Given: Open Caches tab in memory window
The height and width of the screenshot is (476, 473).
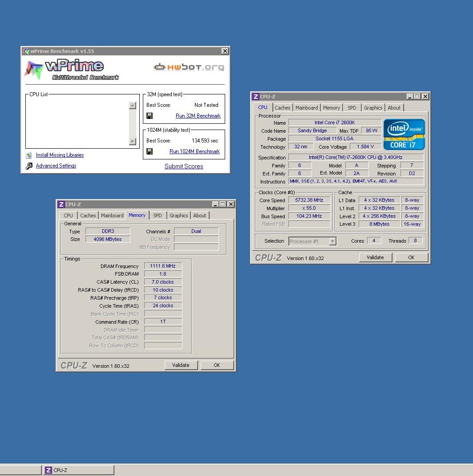Looking at the screenshot, I should click(88, 216).
